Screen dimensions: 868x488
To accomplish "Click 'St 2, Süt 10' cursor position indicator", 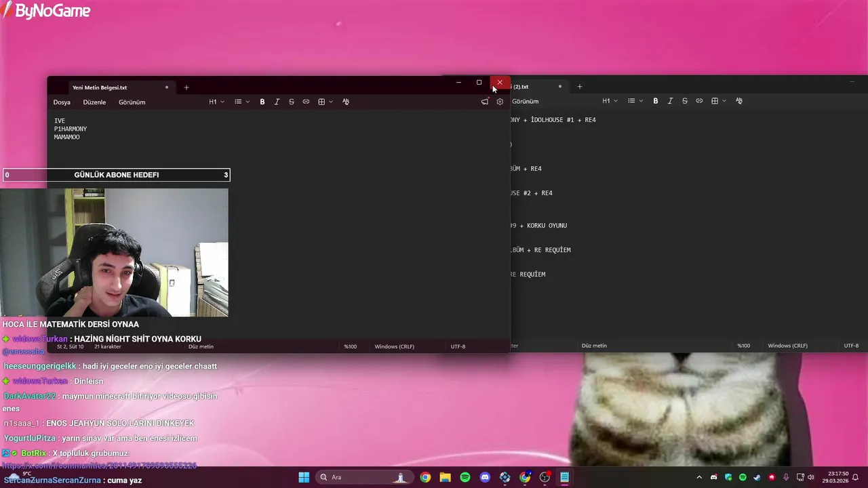I will [x=70, y=346].
